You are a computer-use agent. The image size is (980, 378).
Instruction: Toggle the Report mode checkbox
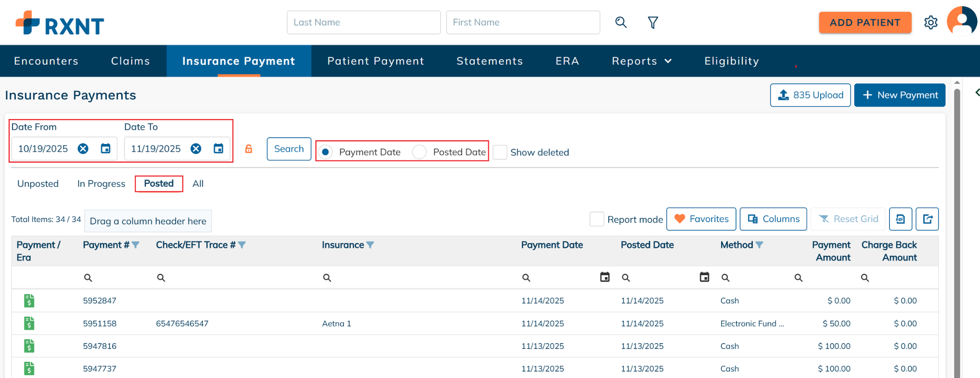pos(597,219)
